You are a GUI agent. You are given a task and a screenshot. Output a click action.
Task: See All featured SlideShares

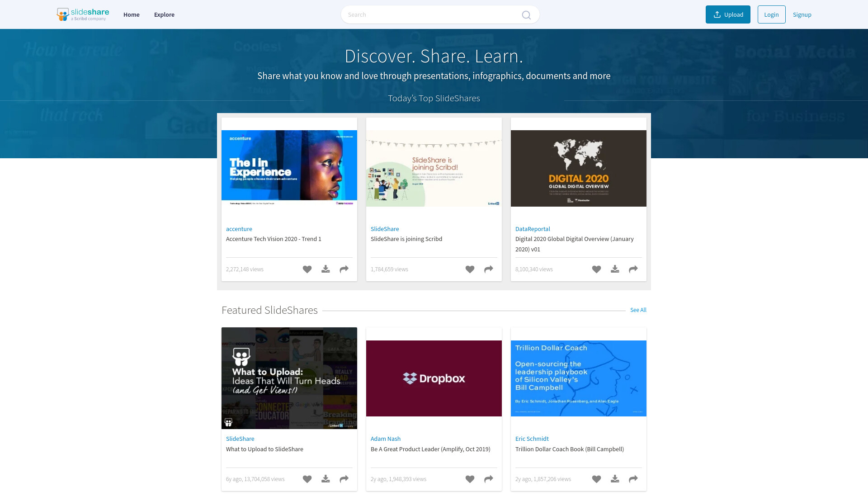tap(638, 310)
